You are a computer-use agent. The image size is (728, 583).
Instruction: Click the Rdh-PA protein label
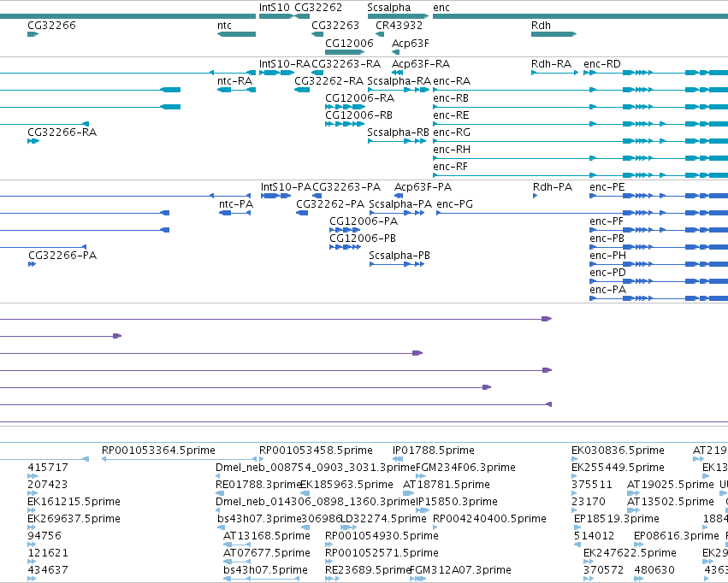click(x=553, y=187)
